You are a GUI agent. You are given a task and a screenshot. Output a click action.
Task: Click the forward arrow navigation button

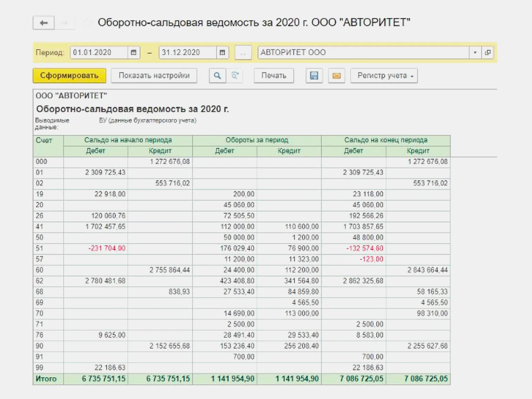click(x=64, y=23)
